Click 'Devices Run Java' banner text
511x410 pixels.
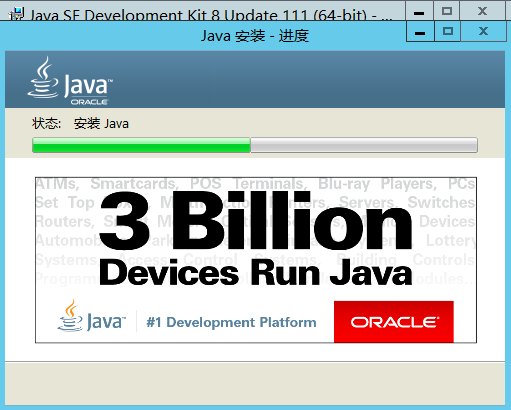[x=256, y=273]
